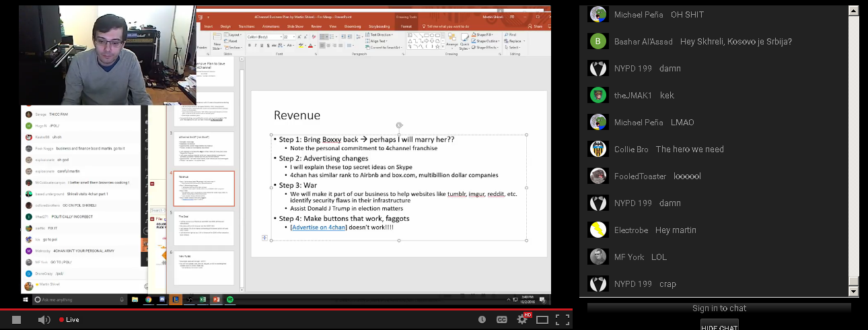
Task: Open Excel from the streamed taskbar
Action: (203, 299)
